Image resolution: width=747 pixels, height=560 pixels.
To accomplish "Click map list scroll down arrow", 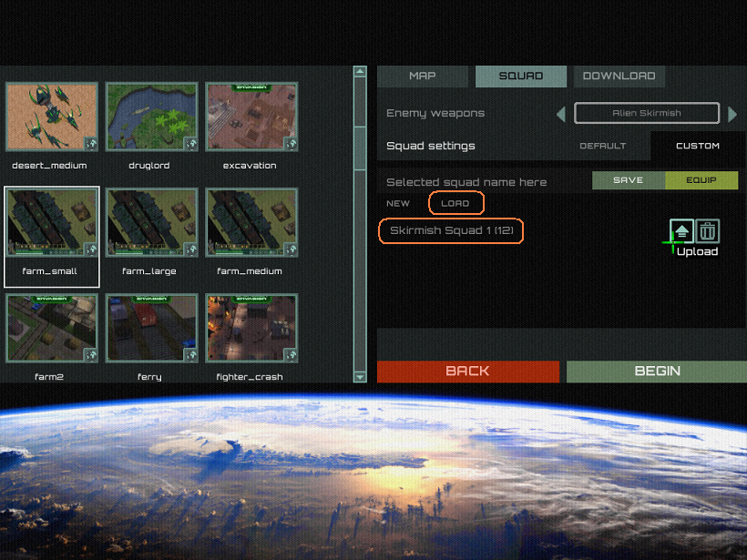I will coord(360,377).
